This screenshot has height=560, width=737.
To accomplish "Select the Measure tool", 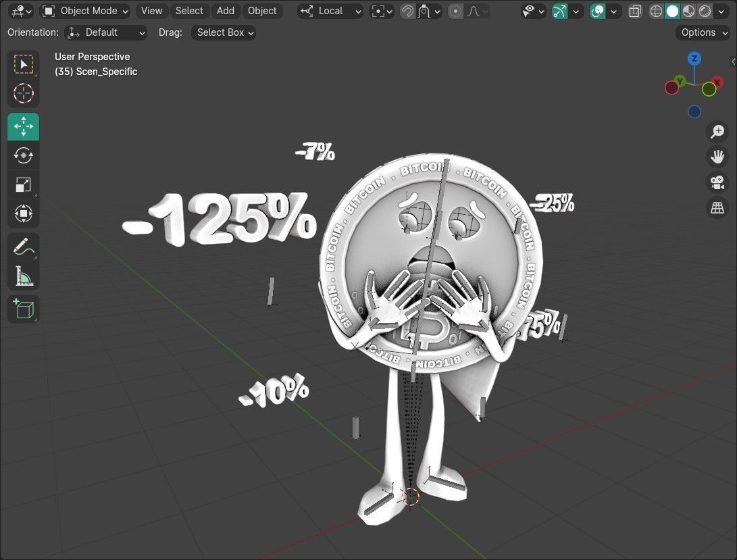I will pyautogui.click(x=23, y=276).
